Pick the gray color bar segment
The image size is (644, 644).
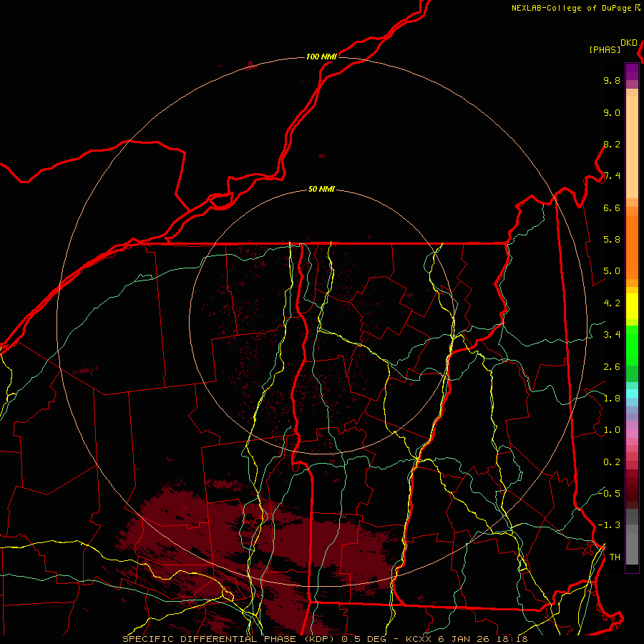632,548
